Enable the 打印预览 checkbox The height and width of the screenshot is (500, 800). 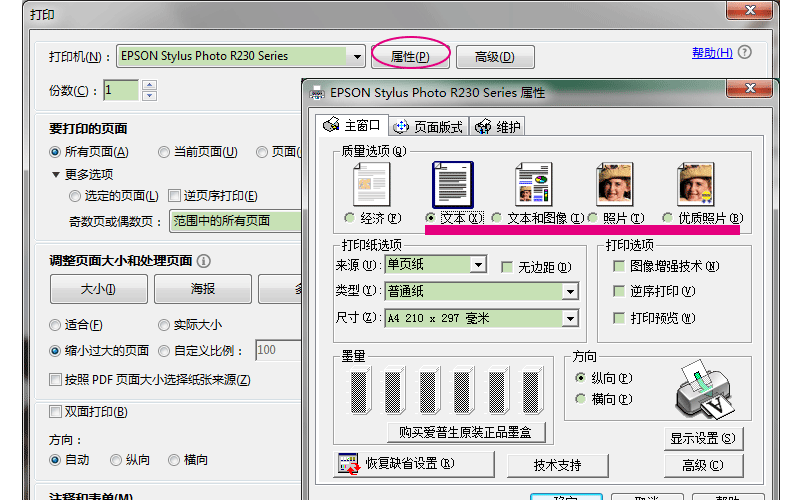[619, 318]
